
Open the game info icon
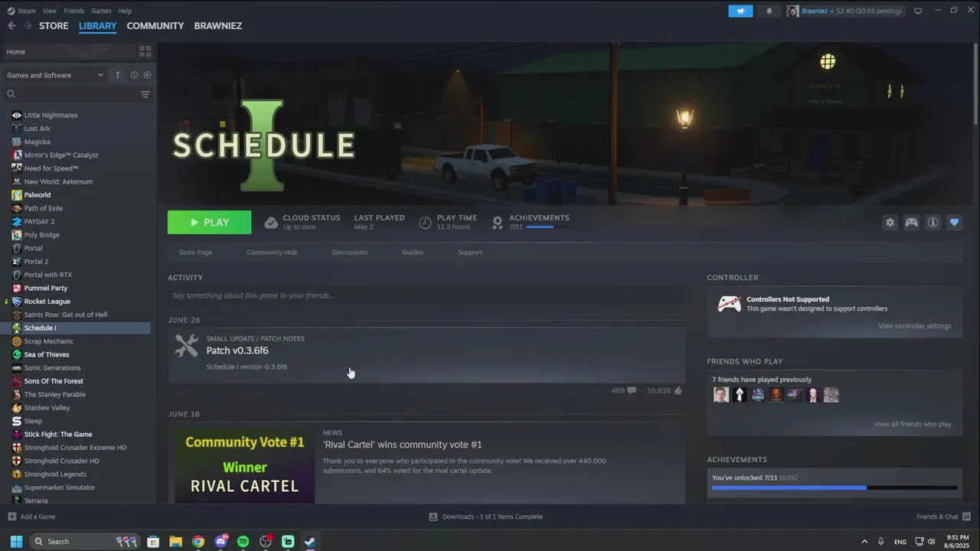tap(933, 222)
